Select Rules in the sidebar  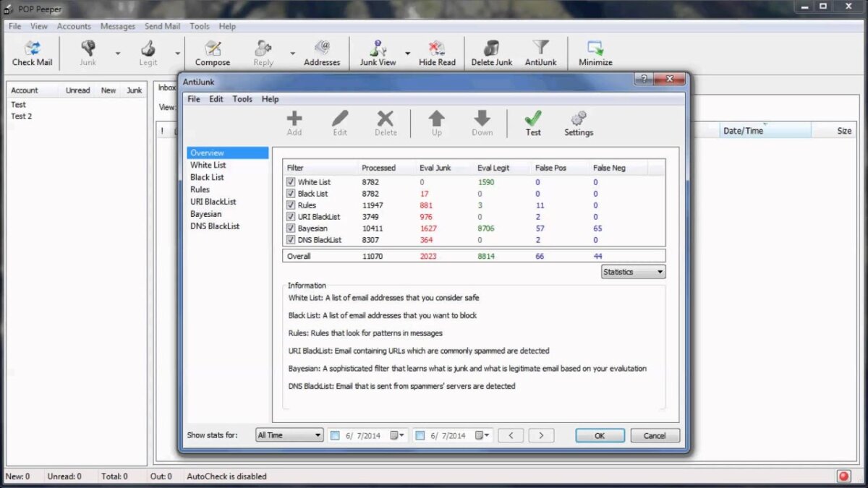coord(200,189)
